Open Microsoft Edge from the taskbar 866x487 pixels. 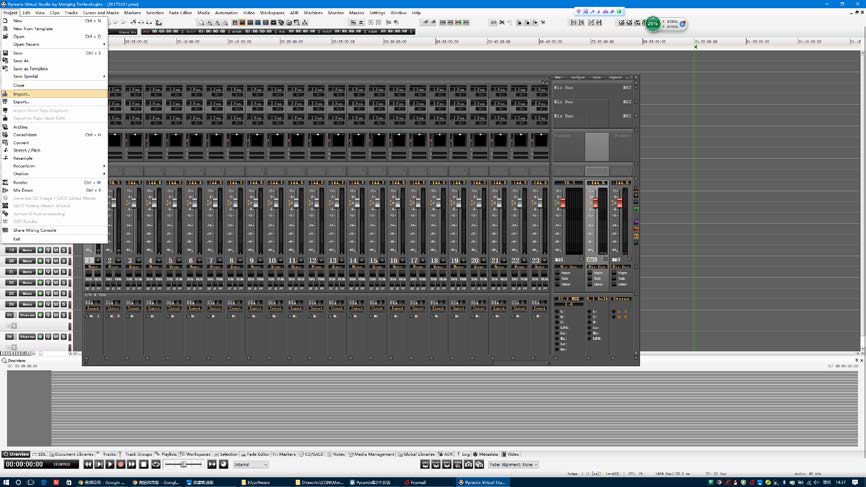coord(44,482)
